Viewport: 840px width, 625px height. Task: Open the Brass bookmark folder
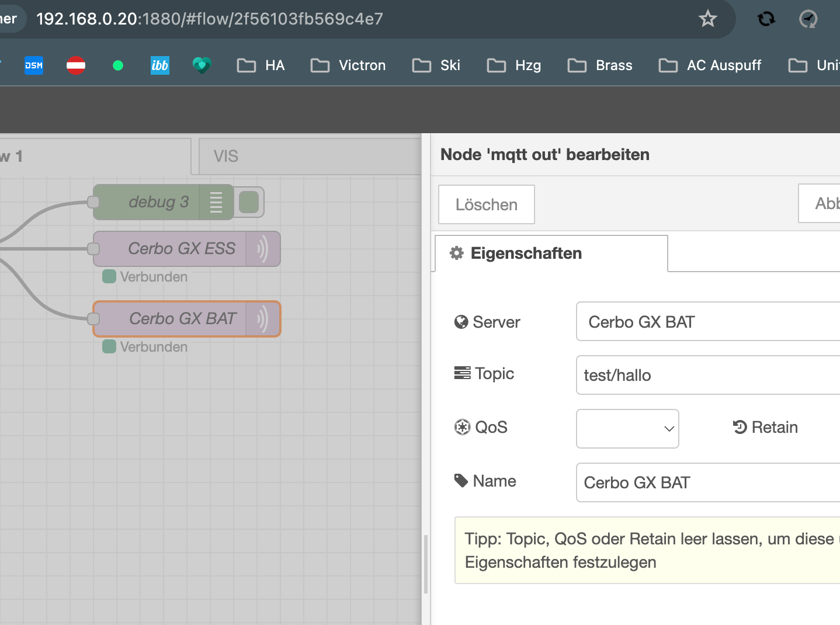pos(600,65)
